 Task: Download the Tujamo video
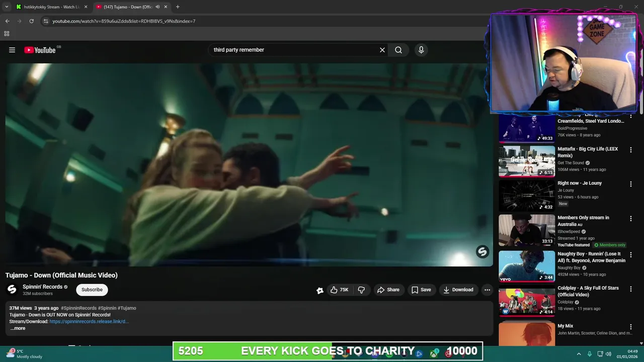458,290
